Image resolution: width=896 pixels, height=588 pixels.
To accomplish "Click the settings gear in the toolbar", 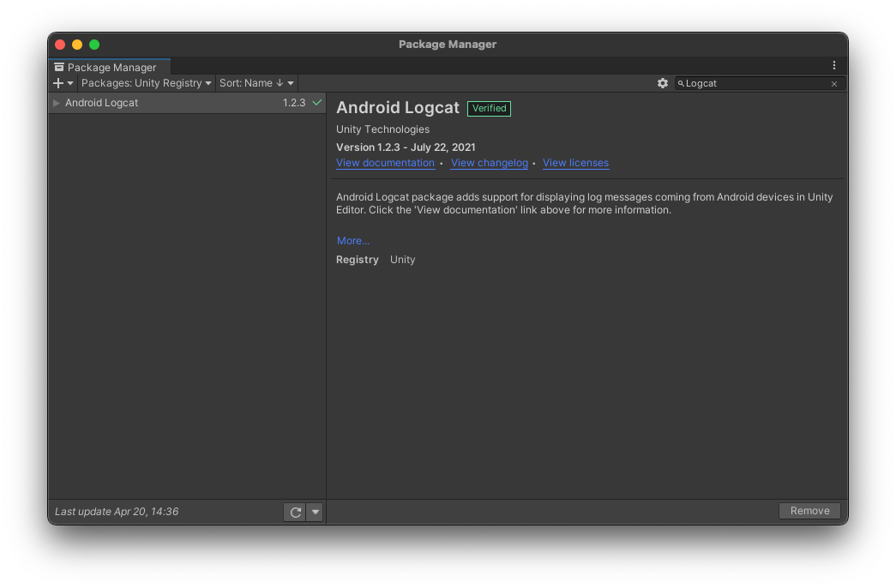I will [663, 83].
